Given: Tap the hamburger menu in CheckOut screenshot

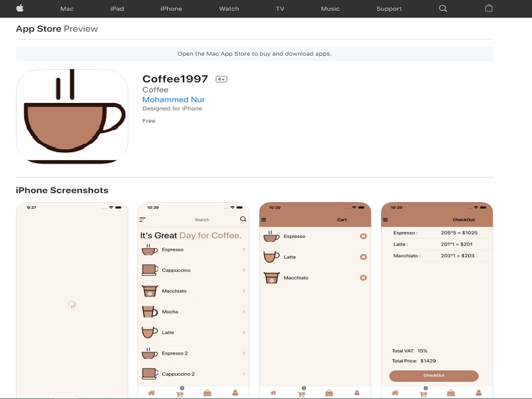Looking at the screenshot, I should click(x=385, y=219).
